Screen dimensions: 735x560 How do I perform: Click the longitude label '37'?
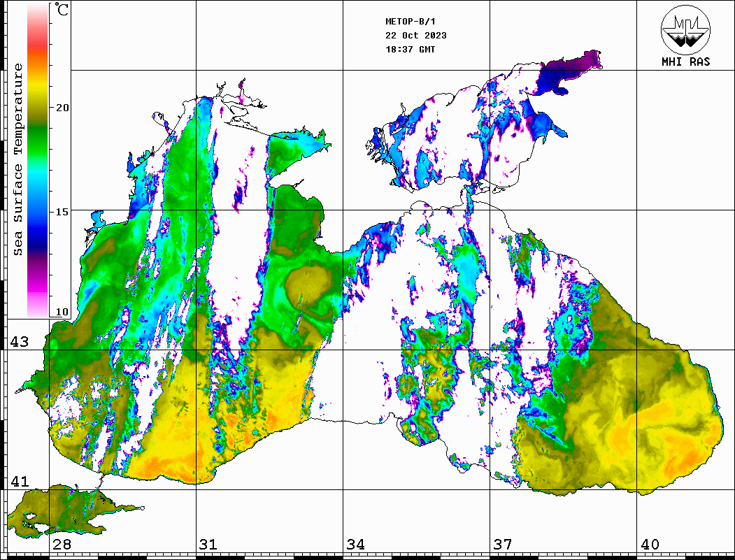click(503, 545)
